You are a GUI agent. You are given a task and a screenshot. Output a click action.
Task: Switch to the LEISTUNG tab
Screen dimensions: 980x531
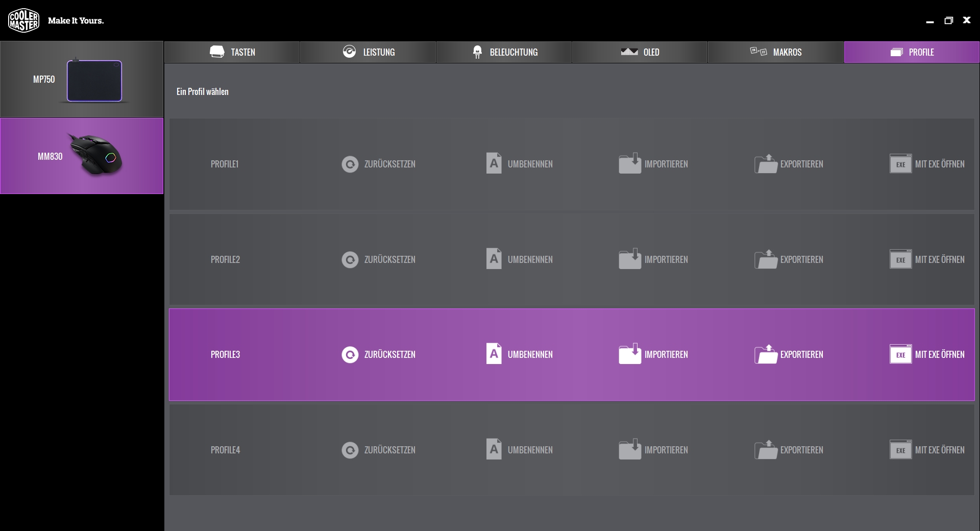368,52
